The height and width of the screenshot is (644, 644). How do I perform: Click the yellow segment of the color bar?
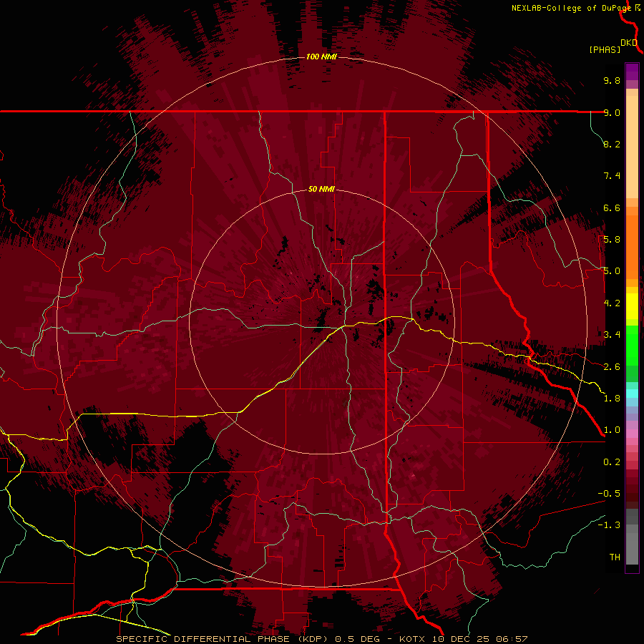pos(632,306)
